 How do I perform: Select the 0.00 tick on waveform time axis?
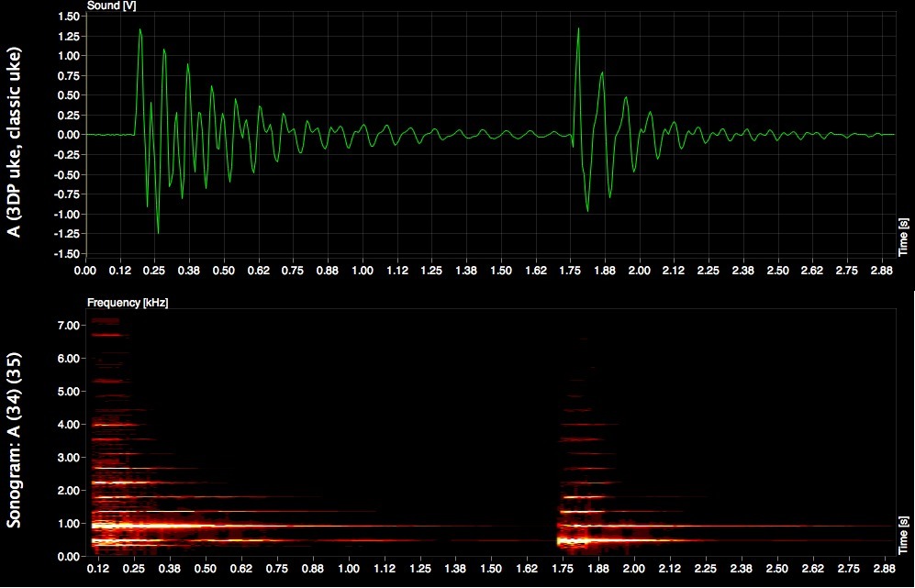coord(85,272)
